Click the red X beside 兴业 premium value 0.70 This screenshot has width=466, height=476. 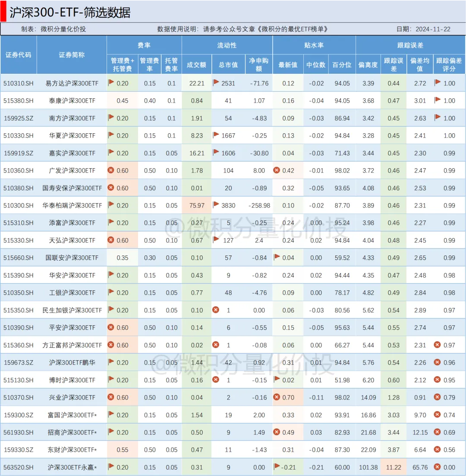click(x=277, y=397)
